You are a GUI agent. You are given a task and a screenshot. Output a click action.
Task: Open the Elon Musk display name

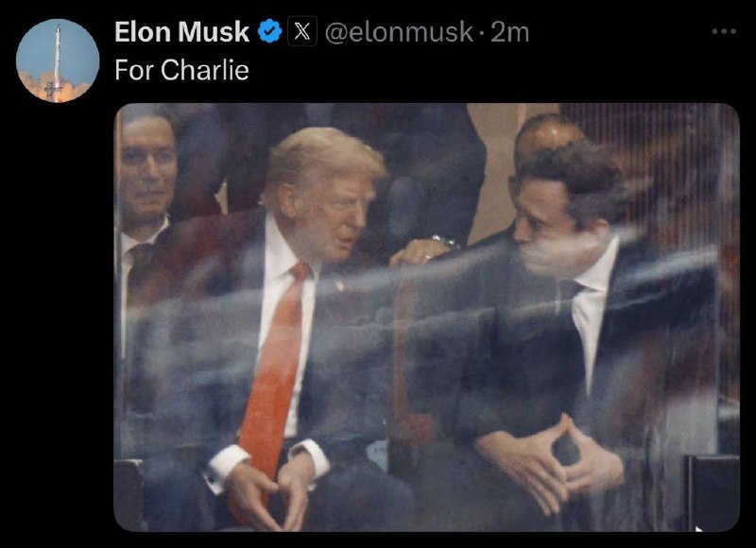[x=181, y=32]
